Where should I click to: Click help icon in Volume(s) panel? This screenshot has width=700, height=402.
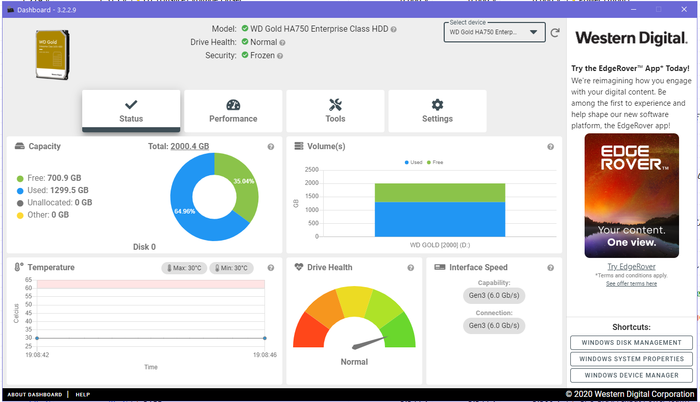551,147
